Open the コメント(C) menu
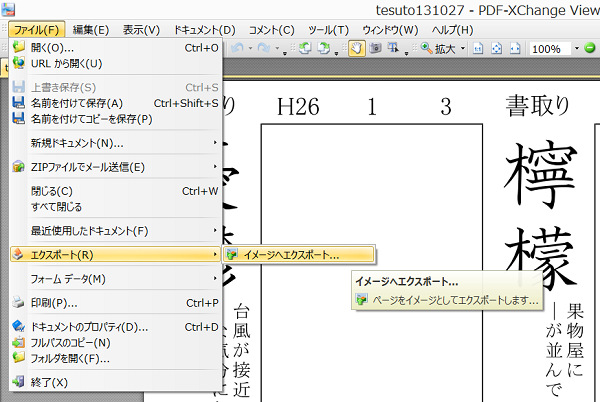The width and height of the screenshot is (600, 402). click(271, 29)
